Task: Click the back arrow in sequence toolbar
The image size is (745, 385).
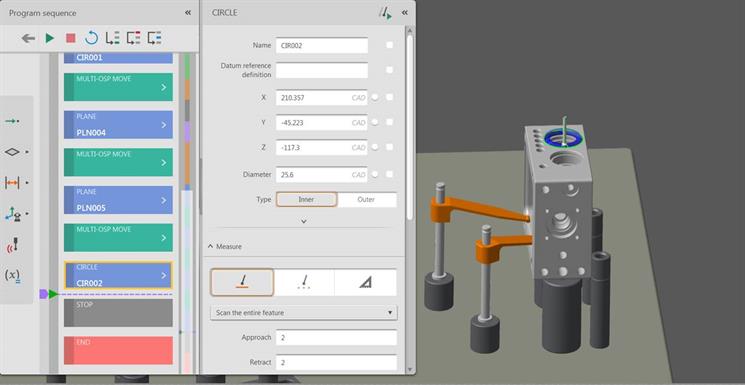Action: point(29,38)
